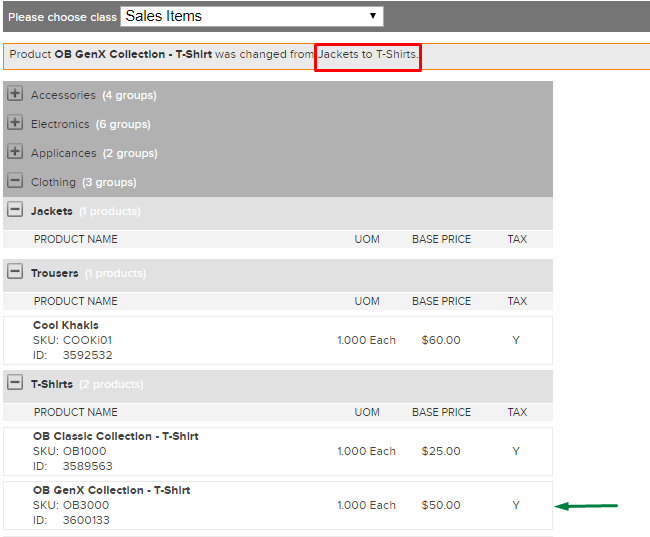Click the $50.00 base price
Viewport: 650px width, 537px height.
click(441, 505)
